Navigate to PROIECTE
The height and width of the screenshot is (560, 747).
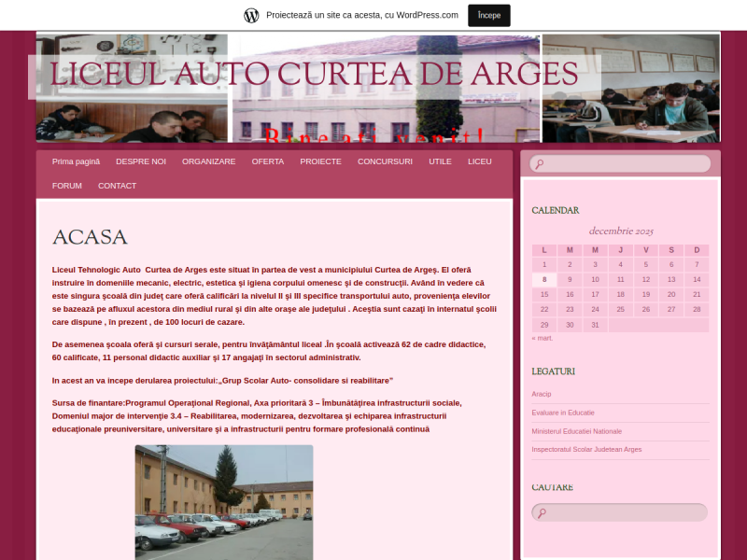click(320, 161)
